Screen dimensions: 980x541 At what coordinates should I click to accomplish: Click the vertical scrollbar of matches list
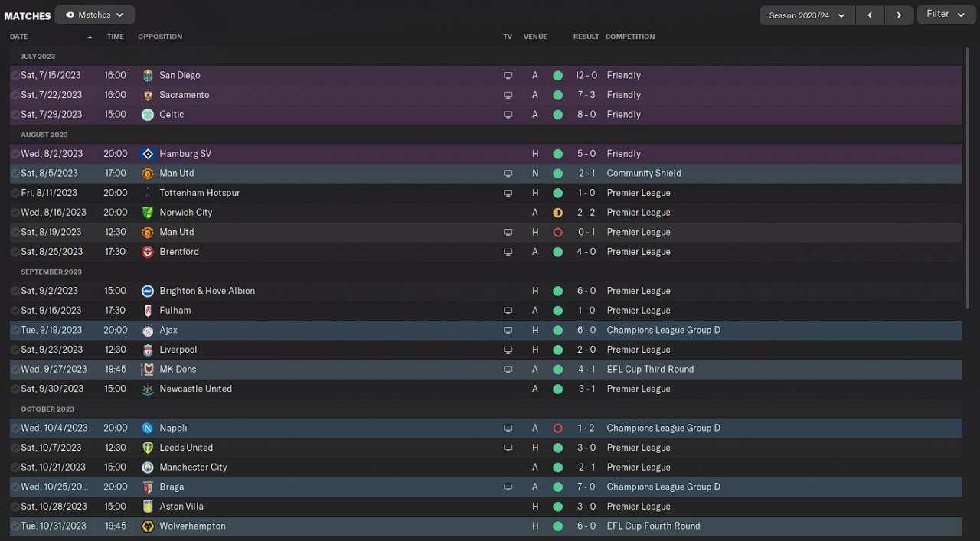(x=969, y=176)
